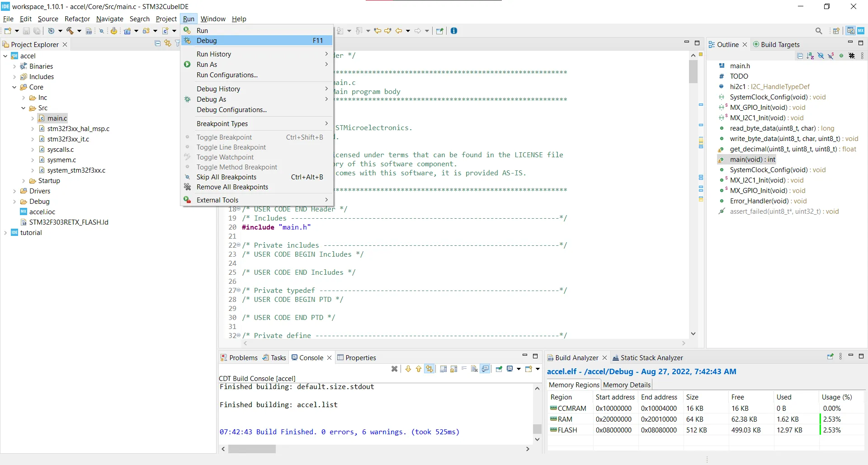Toggle Outline hide inactive elements icon
The height and width of the screenshot is (465, 868).
852,56
